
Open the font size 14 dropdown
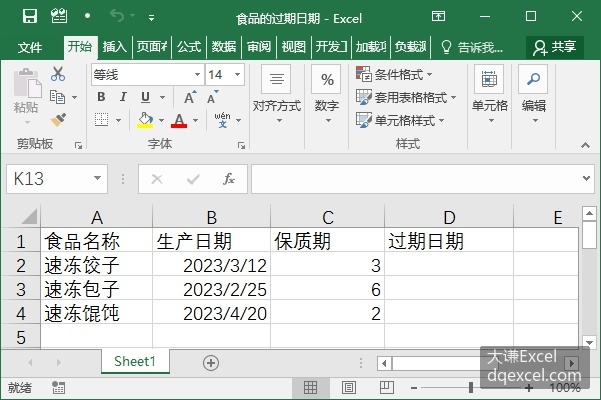coord(238,74)
